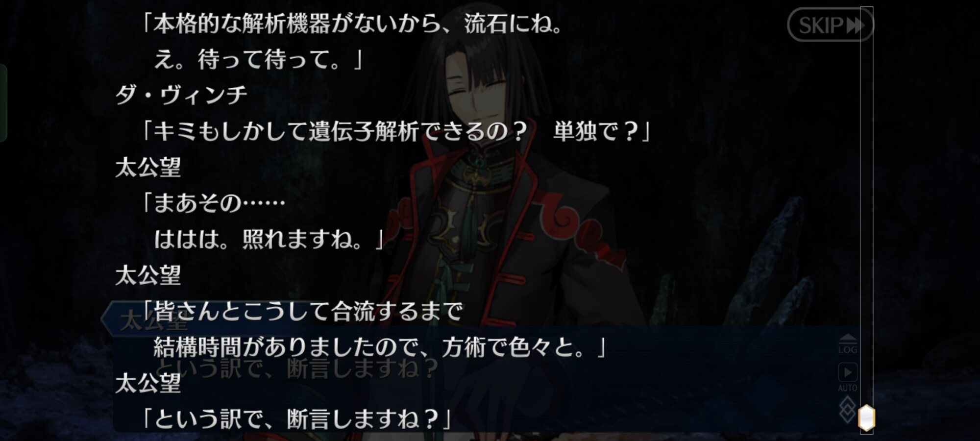The image size is (980, 441).
Task: Click the line ははは。照れますね。
Action: pyautogui.click(x=269, y=239)
